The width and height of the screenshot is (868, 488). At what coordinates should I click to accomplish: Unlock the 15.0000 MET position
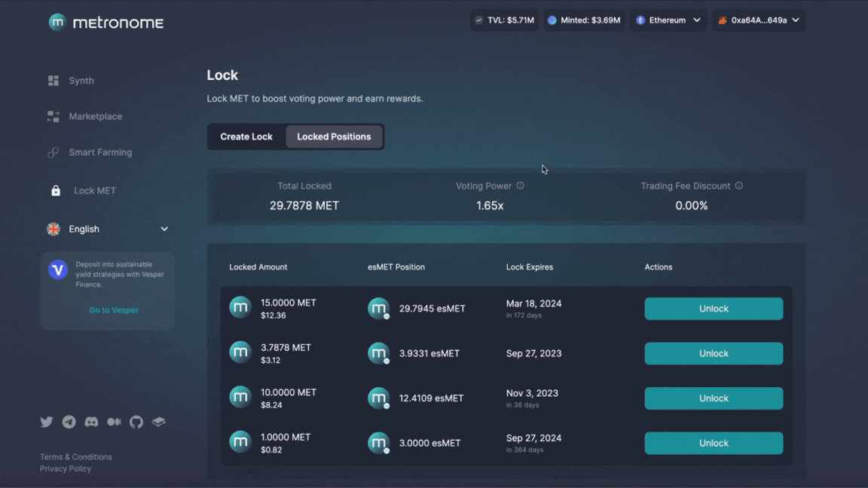click(x=714, y=309)
